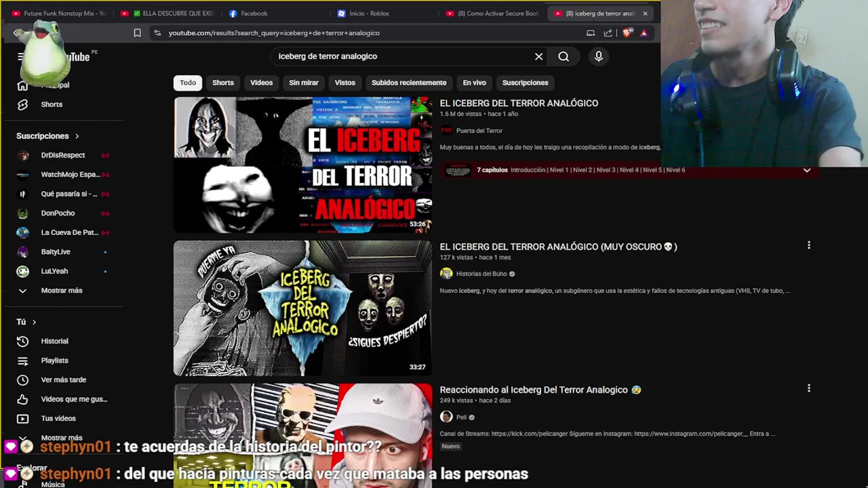Select the Subidos recientemente filter chip
868x488 pixels.
pos(409,83)
